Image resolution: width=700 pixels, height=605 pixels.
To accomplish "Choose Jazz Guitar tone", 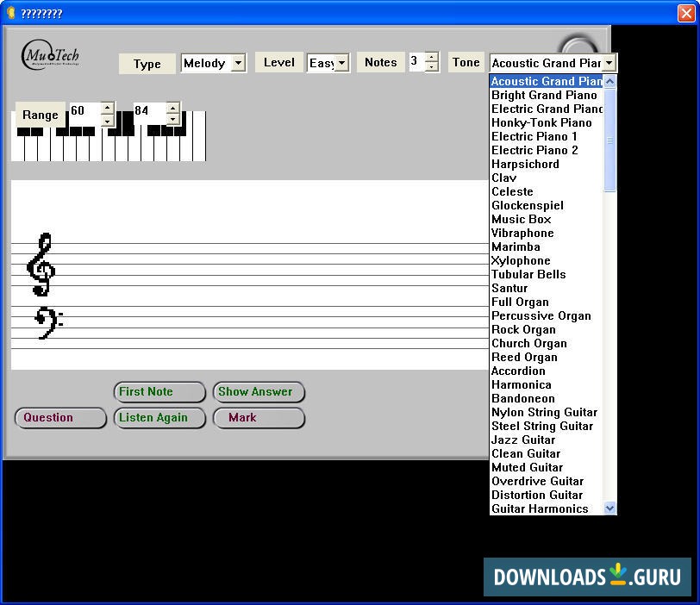I will pyautogui.click(x=547, y=440).
